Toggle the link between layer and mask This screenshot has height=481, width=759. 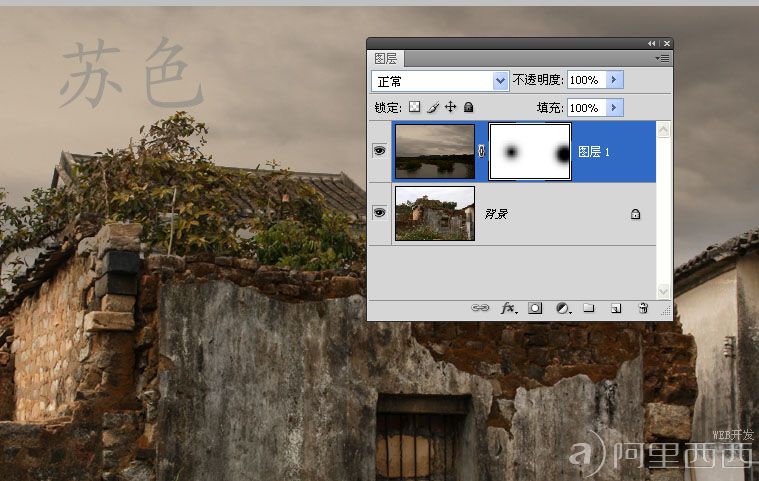point(481,151)
